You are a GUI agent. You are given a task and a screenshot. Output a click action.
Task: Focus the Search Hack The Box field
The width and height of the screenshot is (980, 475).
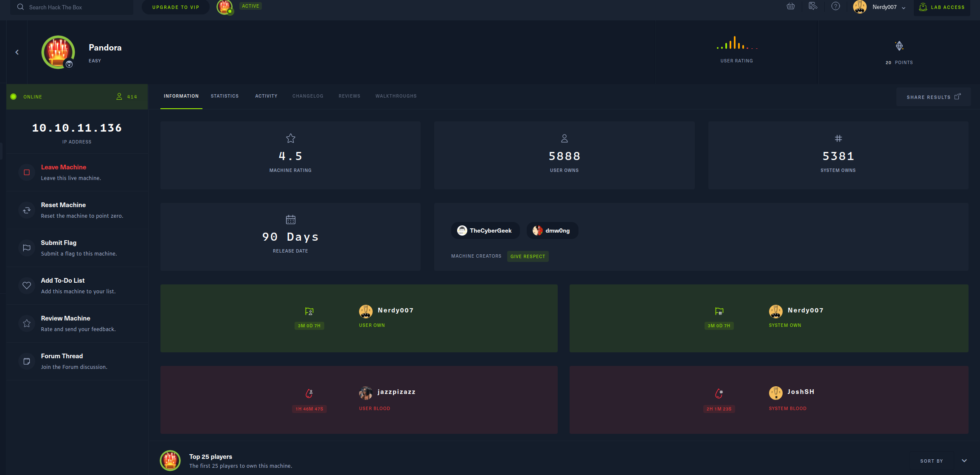coord(72,7)
